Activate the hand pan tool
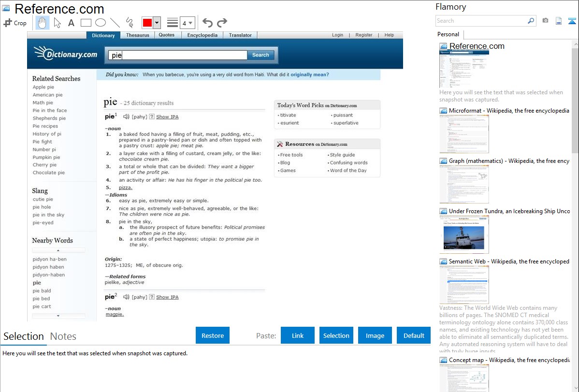This screenshot has width=579, height=392. coord(42,23)
